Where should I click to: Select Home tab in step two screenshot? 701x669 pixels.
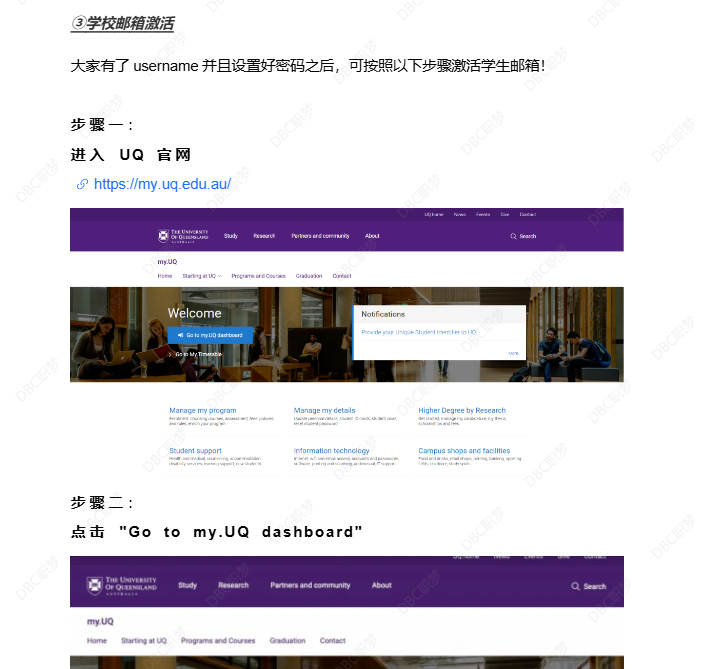pos(97,641)
